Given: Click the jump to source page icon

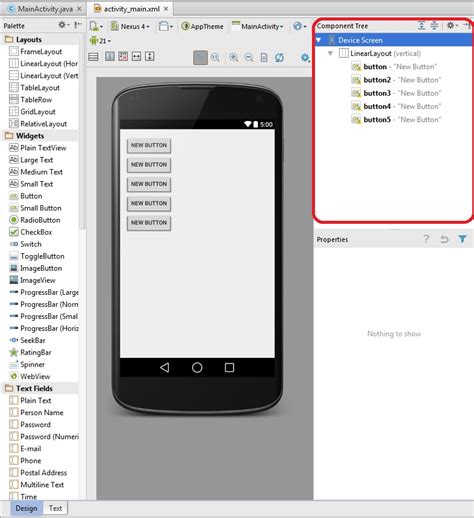Looking at the screenshot, I should tap(264, 57).
